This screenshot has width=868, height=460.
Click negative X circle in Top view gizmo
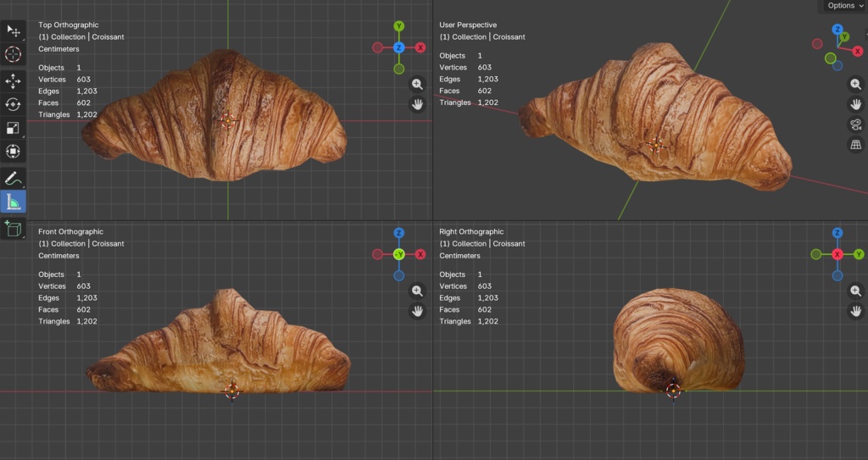coord(377,47)
